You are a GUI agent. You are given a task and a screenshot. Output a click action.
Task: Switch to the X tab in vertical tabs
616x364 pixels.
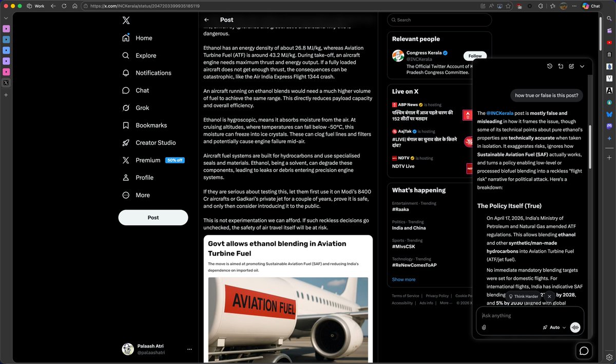[x=6, y=83]
